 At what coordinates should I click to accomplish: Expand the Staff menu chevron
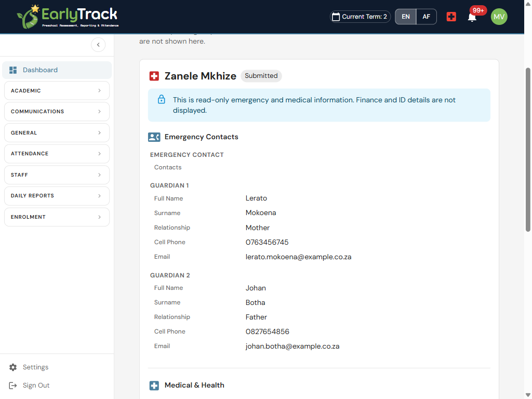(x=99, y=175)
